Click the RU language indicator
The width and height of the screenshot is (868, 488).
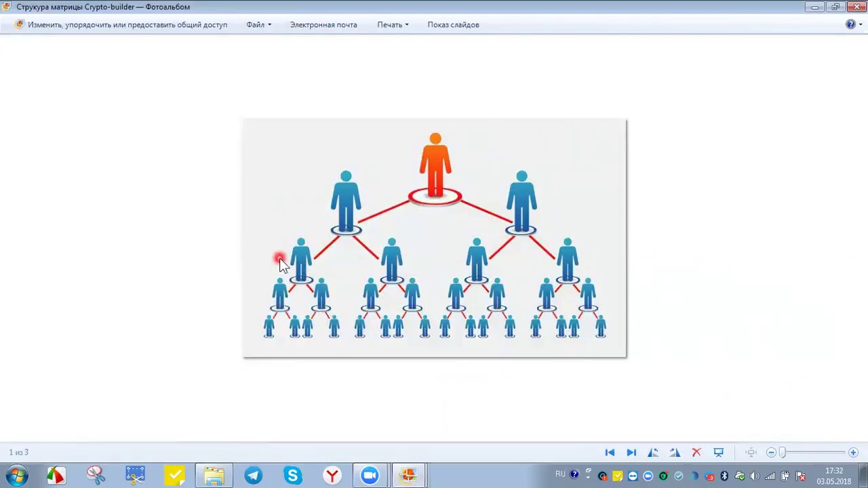pos(560,474)
